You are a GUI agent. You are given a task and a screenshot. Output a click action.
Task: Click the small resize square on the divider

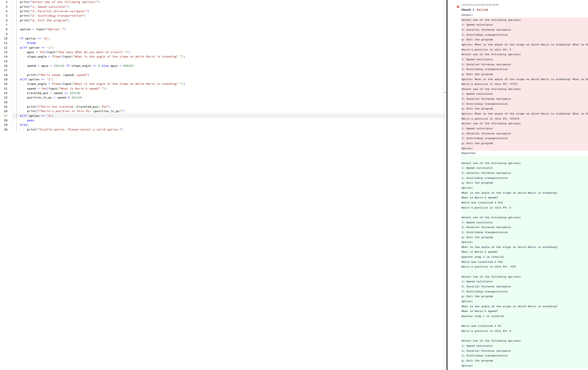[x=445, y=92]
